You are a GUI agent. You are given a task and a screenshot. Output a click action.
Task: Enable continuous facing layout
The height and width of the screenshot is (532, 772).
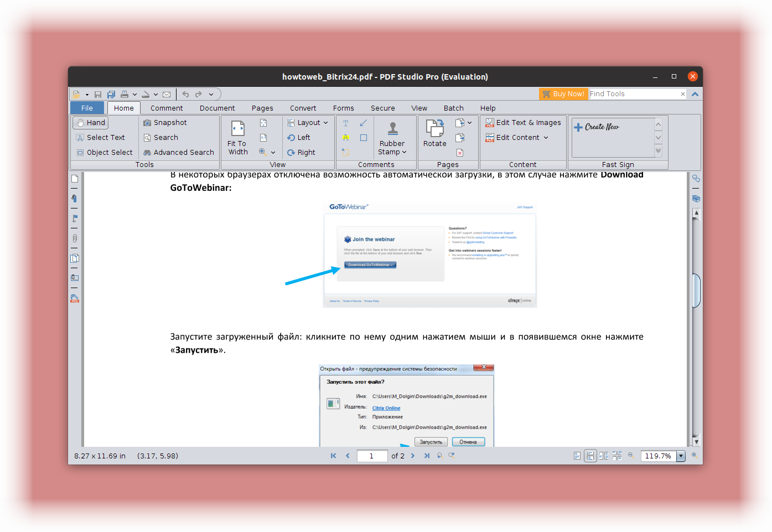point(617,456)
